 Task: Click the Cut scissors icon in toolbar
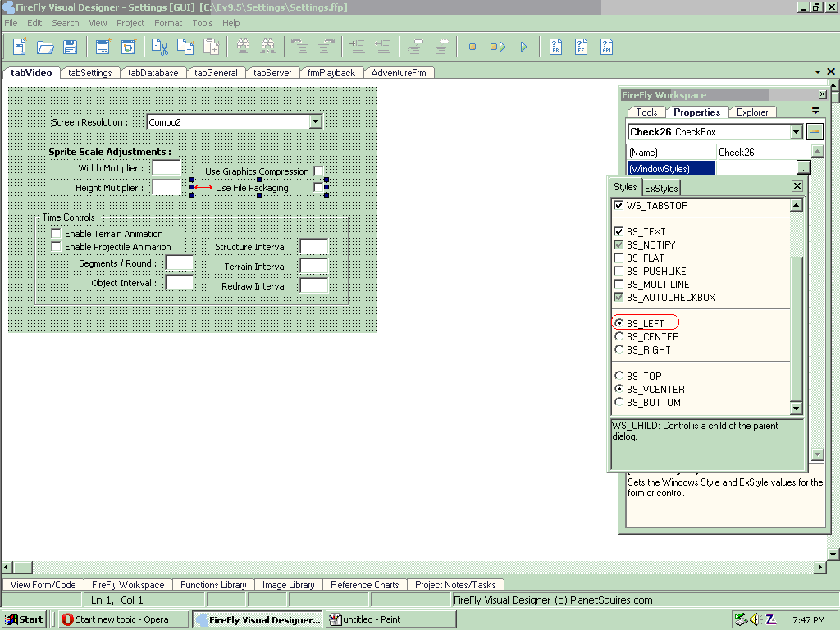pos(160,47)
